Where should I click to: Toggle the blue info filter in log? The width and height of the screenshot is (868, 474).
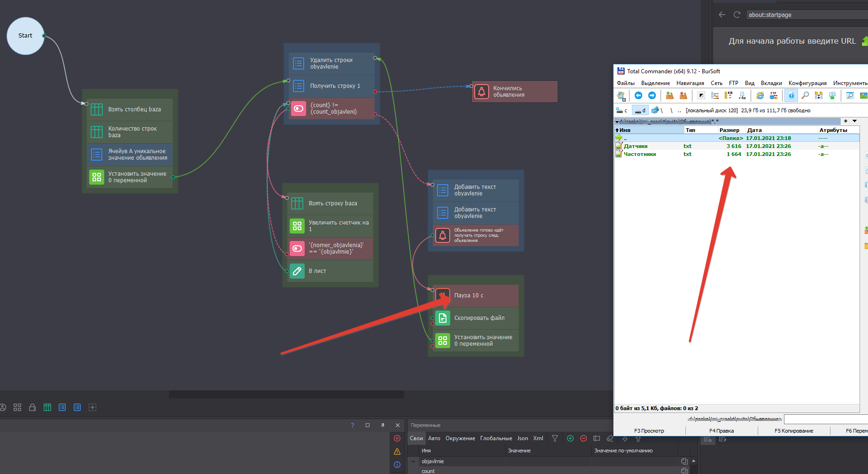pyautogui.click(x=397, y=465)
